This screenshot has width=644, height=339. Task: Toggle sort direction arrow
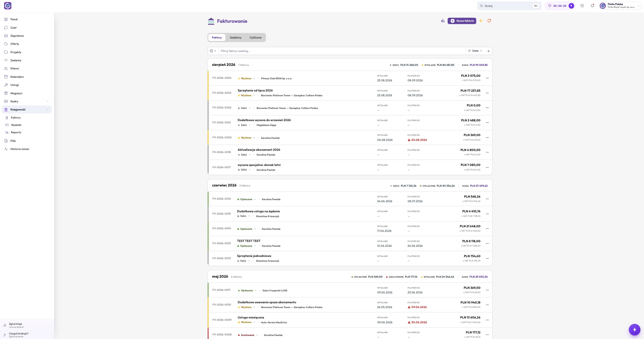click(x=488, y=51)
